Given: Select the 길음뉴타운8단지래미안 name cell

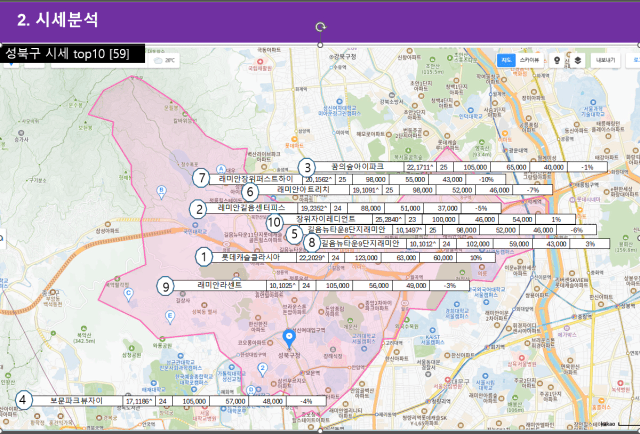Looking at the screenshot, I should pyautogui.click(x=348, y=230).
